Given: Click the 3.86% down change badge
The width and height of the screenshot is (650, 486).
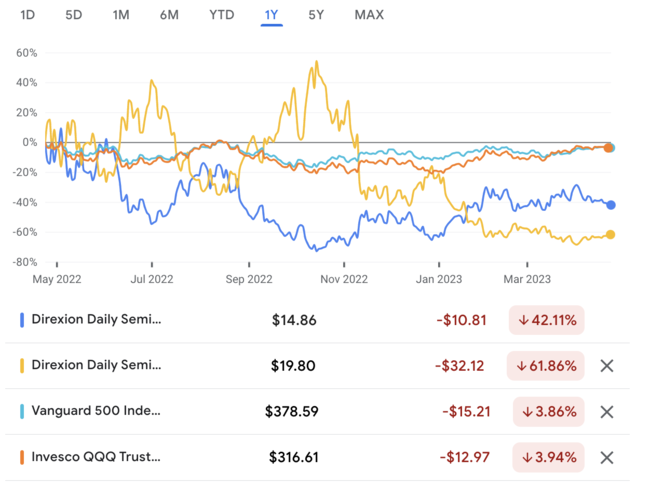Looking at the screenshot, I should [549, 412].
